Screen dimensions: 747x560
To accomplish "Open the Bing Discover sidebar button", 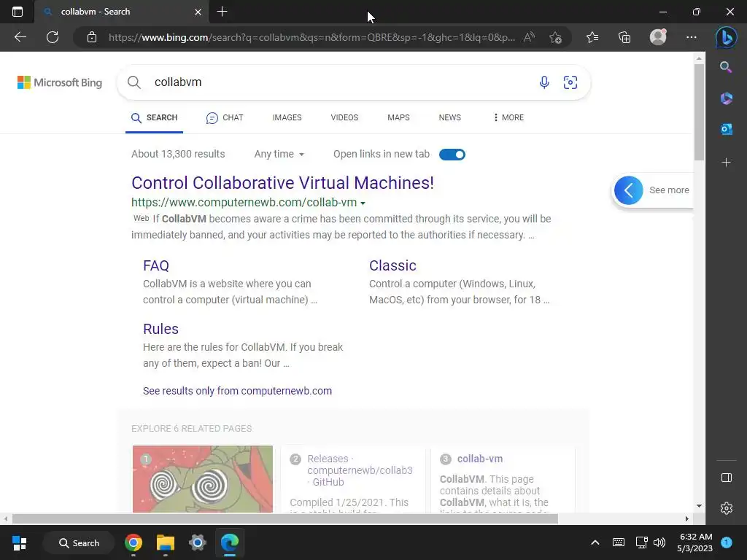I will [x=726, y=37].
